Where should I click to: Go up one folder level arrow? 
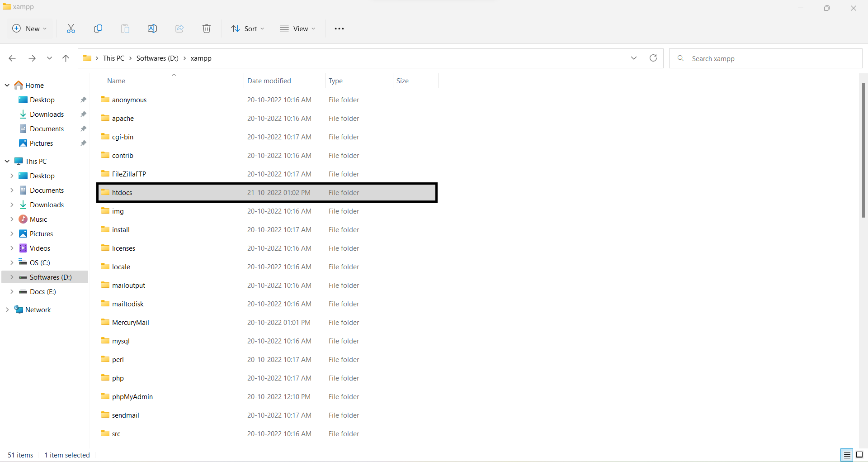(x=66, y=58)
